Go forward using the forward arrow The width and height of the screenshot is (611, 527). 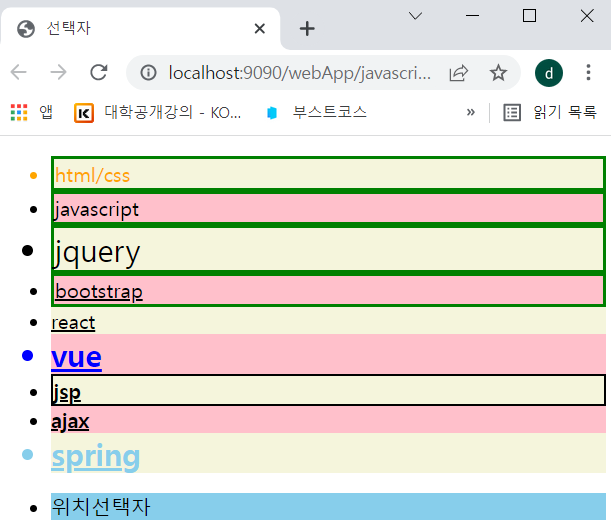pos(58,73)
